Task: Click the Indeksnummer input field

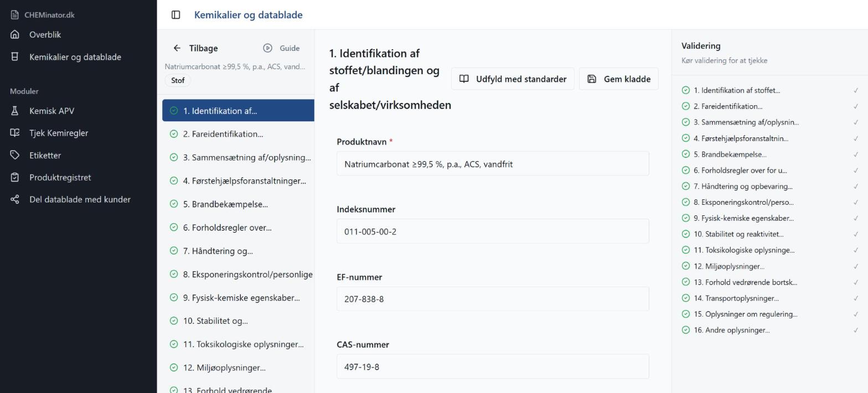Action: click(x=493, y=231)
